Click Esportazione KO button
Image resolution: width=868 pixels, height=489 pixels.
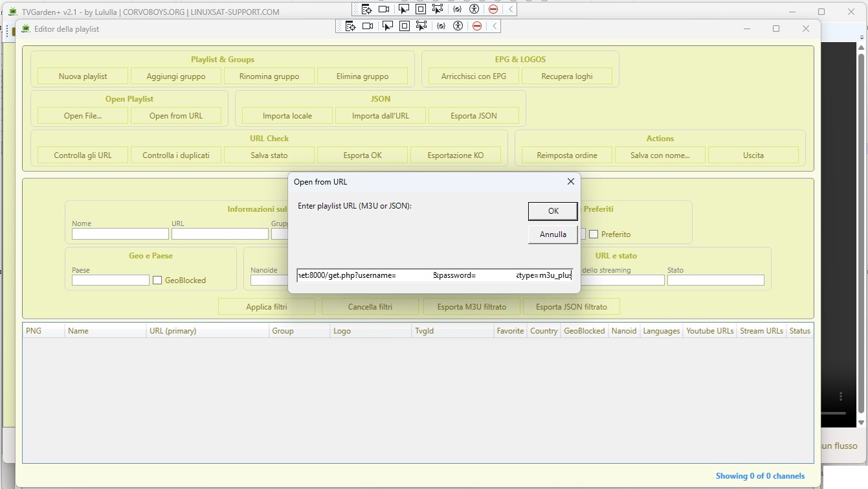tap(456, 155)
